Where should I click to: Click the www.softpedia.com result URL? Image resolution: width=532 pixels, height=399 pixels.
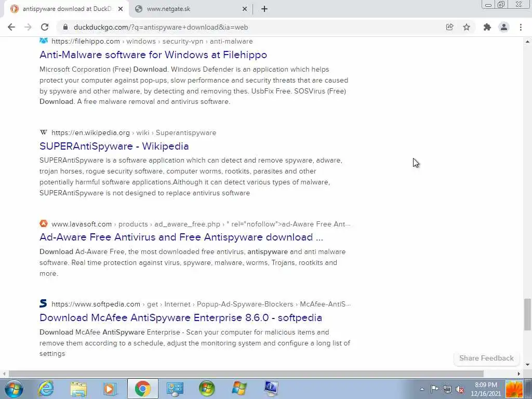point(201,304)
